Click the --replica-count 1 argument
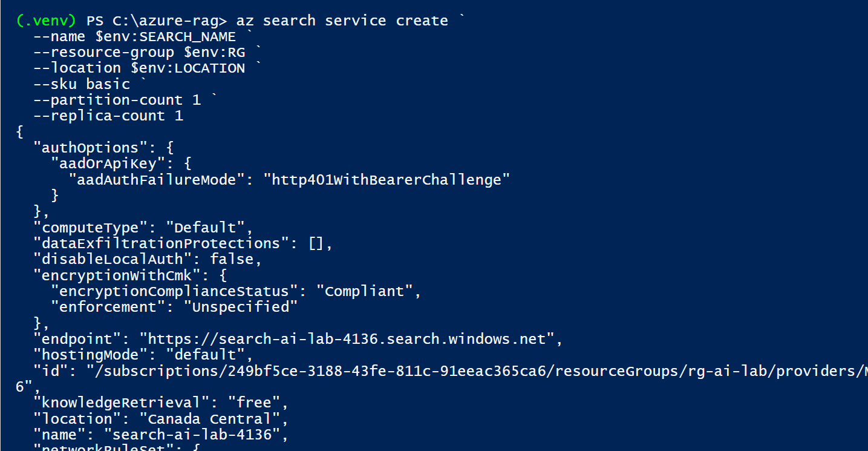 108,116
